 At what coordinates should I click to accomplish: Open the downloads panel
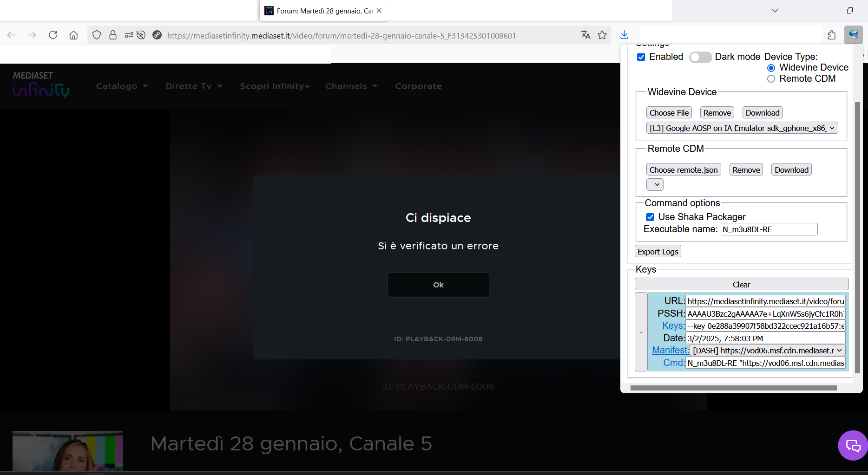pos(624,35)
